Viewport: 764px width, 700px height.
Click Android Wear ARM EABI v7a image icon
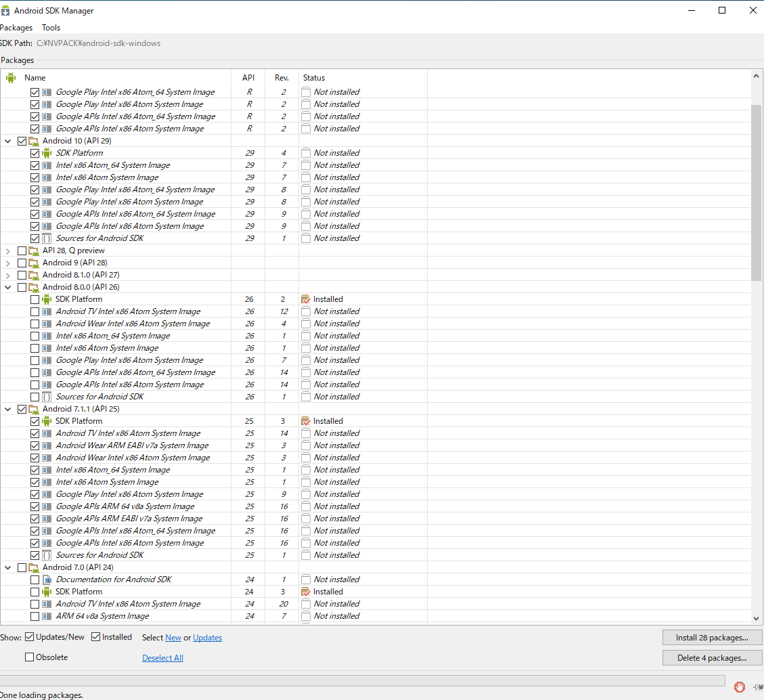pyautogui.click(x=47, y=445)
